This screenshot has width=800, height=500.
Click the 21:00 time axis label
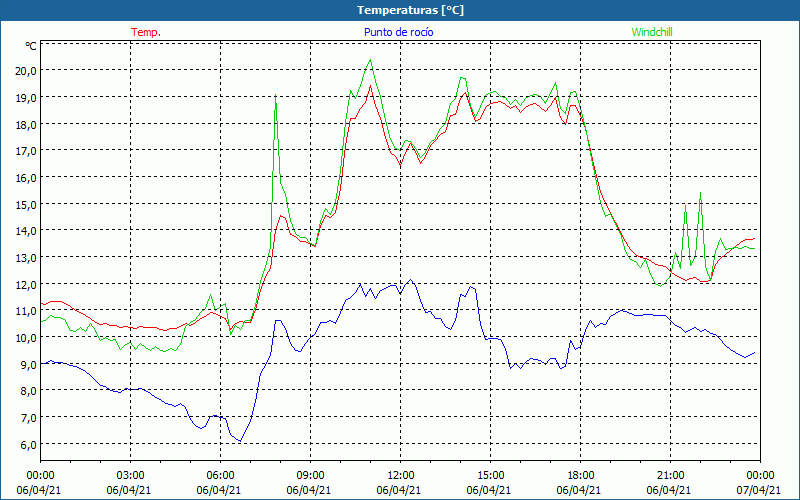[x=670, y=475]
